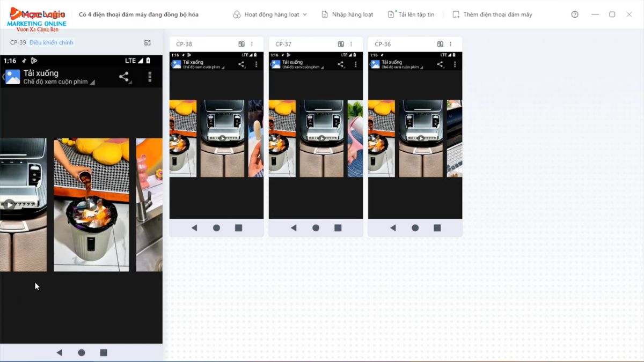Image resolution: width=644 pixels, height=362 pixels.
Task: Open the help question mark icon
Action: point(575,14)
